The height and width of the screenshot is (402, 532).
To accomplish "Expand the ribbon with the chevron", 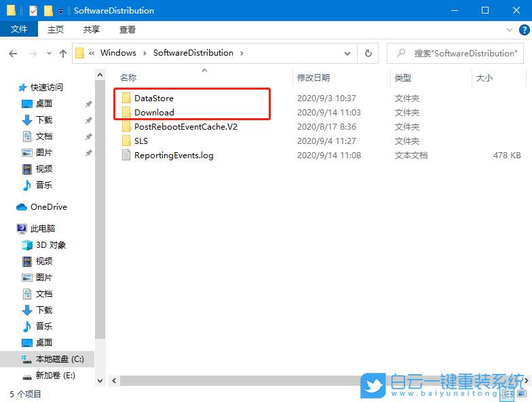I will click(x=509, y=30).
